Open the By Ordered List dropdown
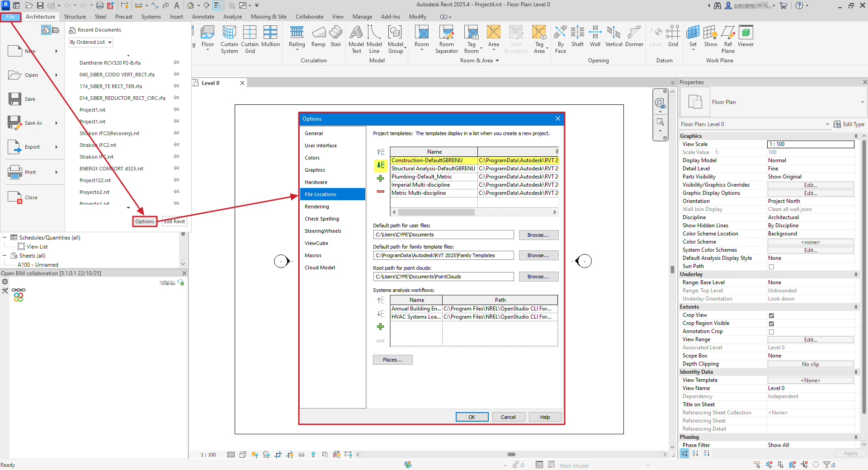868x470 pixels. (x=91, y=42)
